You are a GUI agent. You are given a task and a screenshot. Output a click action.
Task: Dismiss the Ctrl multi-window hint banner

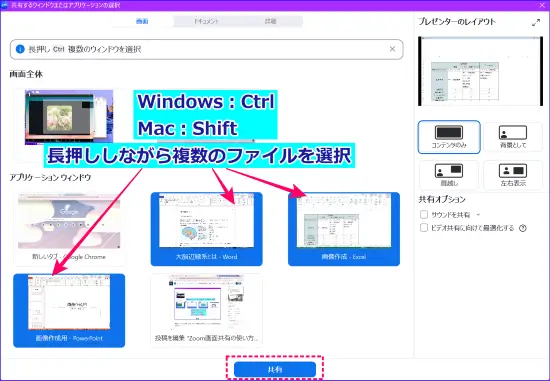coord(393,49)
